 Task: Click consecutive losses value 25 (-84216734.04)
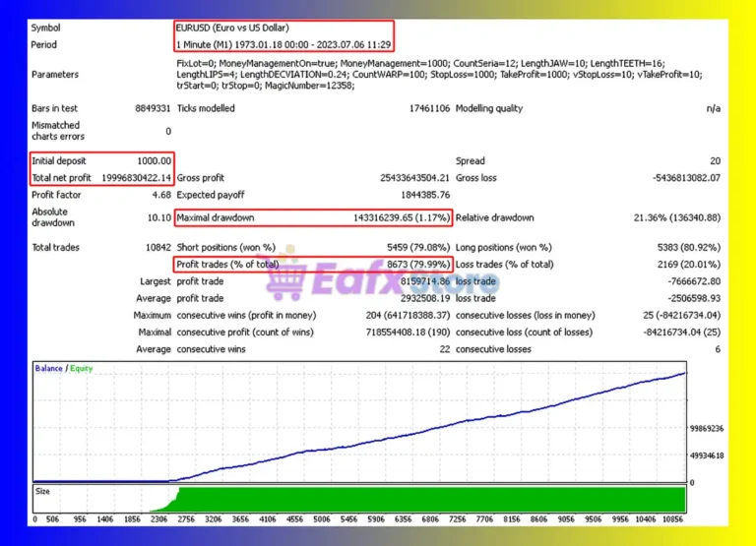point(682,315)
